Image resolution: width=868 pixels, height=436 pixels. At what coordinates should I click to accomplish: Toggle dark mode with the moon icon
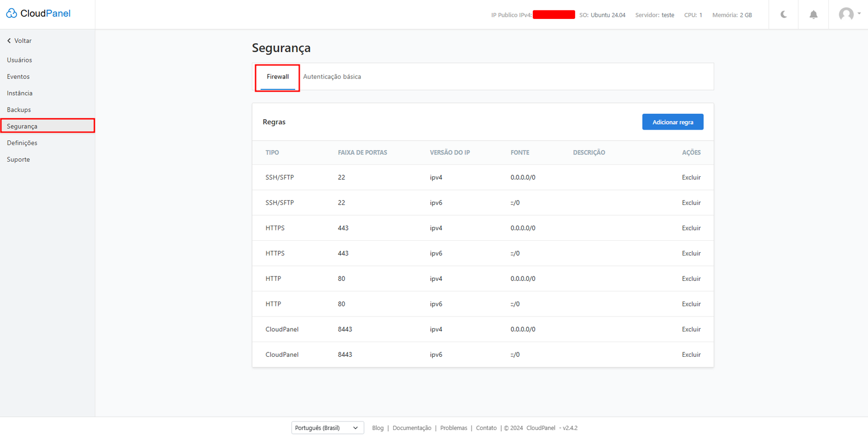783,15
